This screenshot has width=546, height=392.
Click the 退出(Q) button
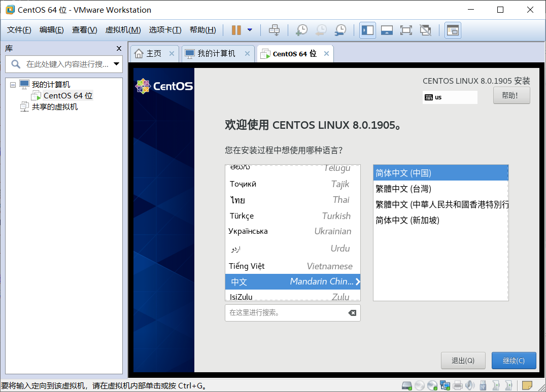click(x=463, y=361)
